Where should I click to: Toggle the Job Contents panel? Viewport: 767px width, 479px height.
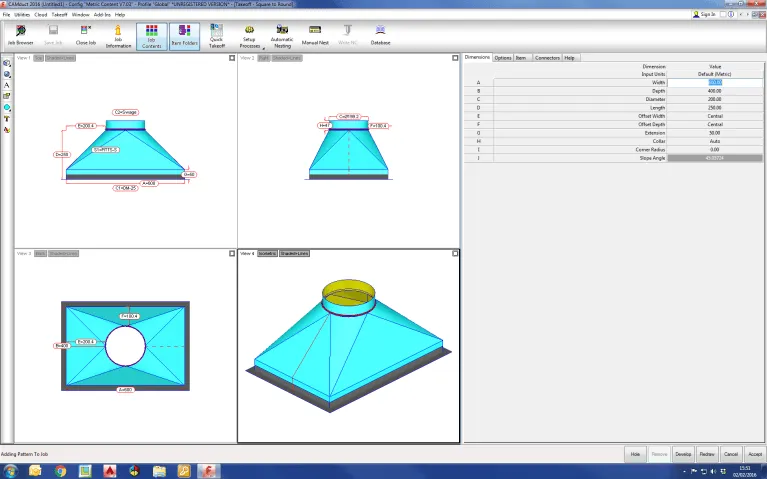pos(152,37)
